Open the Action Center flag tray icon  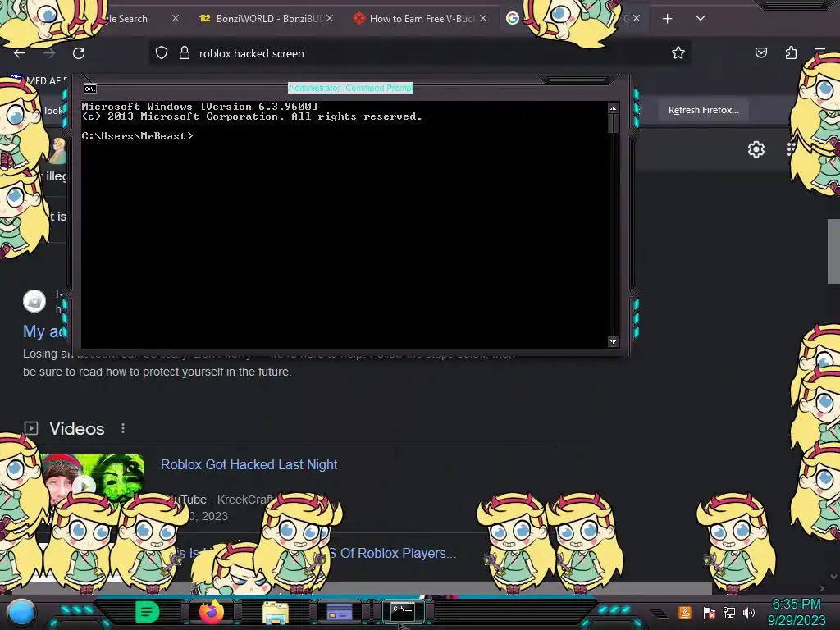(709, 612)
